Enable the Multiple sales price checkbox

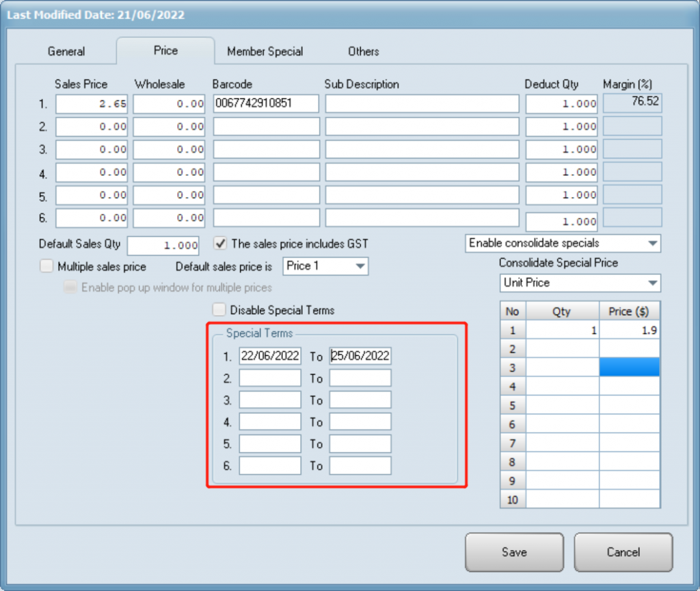[46, 266]
